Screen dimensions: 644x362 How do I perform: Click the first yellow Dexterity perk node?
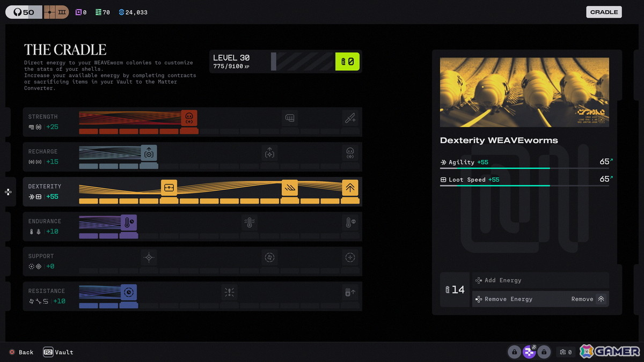pyautogui.click(x=169, y=188)
